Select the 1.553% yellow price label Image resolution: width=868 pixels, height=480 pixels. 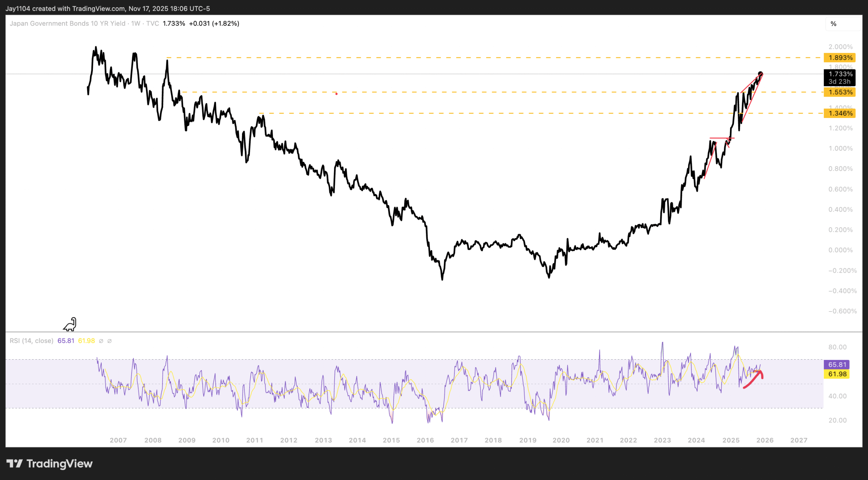click(x=840, y=92)
